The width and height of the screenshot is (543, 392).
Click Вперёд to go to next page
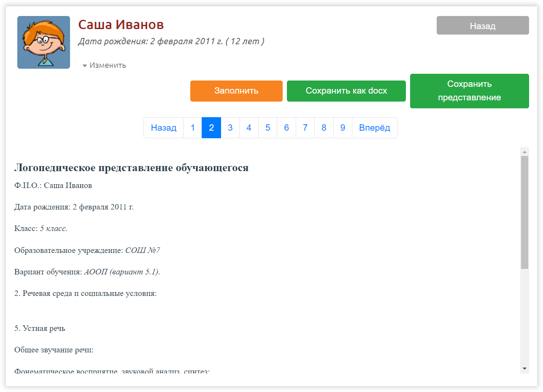click(x=374, y=128)
